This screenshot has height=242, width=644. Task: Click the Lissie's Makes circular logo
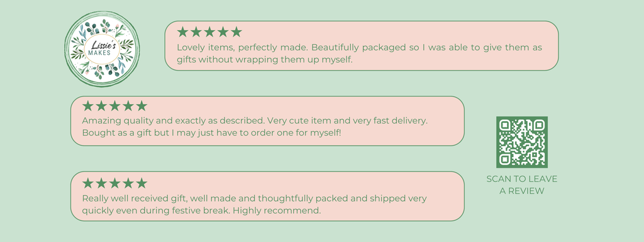pos(102,49)
